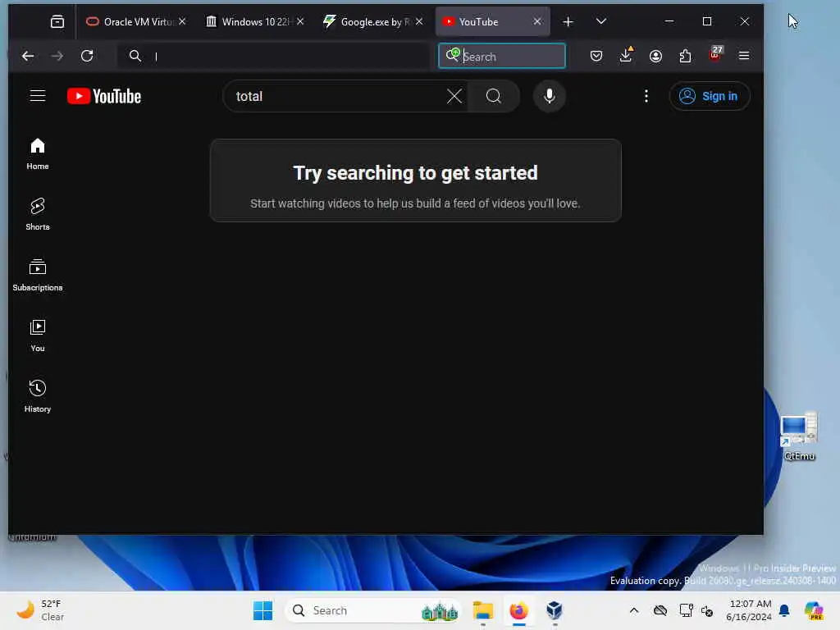
Task: Open the YouTube guide hamburger menu
Action: (x=38, y=96)
